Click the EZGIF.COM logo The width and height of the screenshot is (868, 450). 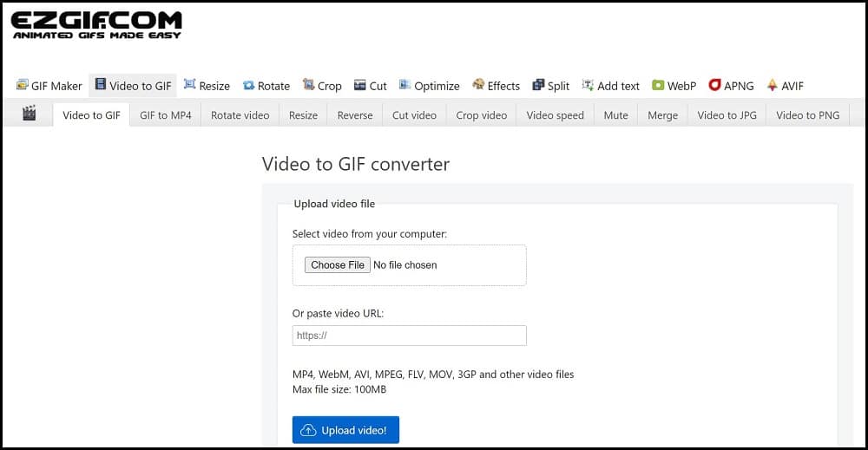pos(96,25)
